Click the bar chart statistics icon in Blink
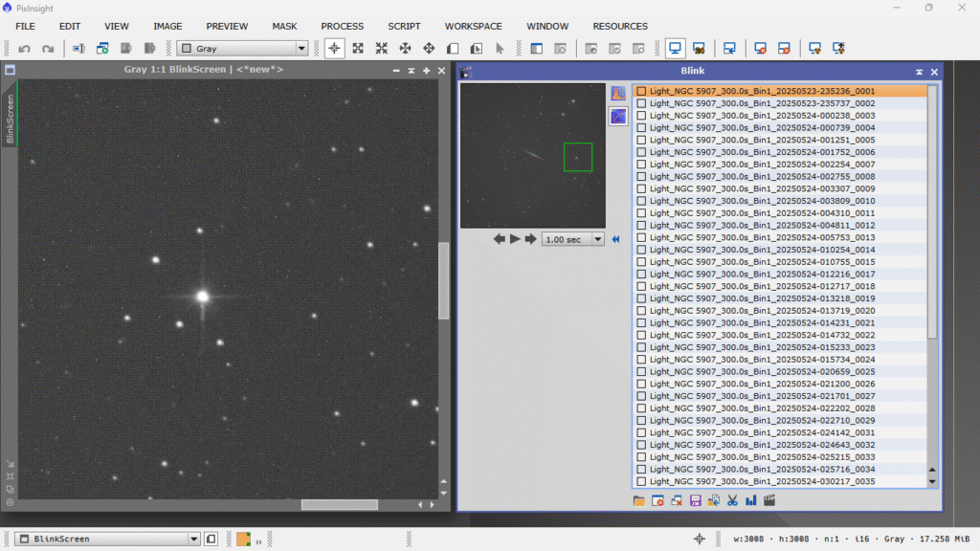 click(750, 500)
